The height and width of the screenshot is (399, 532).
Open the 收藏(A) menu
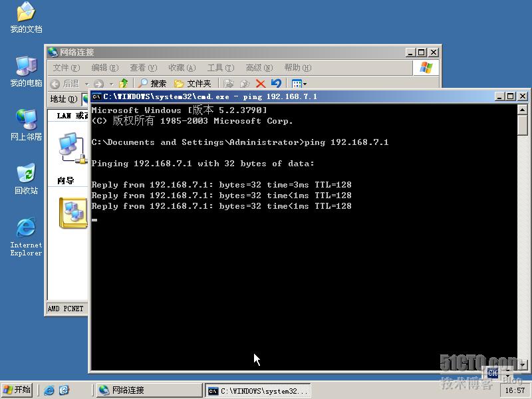(182, 68)
